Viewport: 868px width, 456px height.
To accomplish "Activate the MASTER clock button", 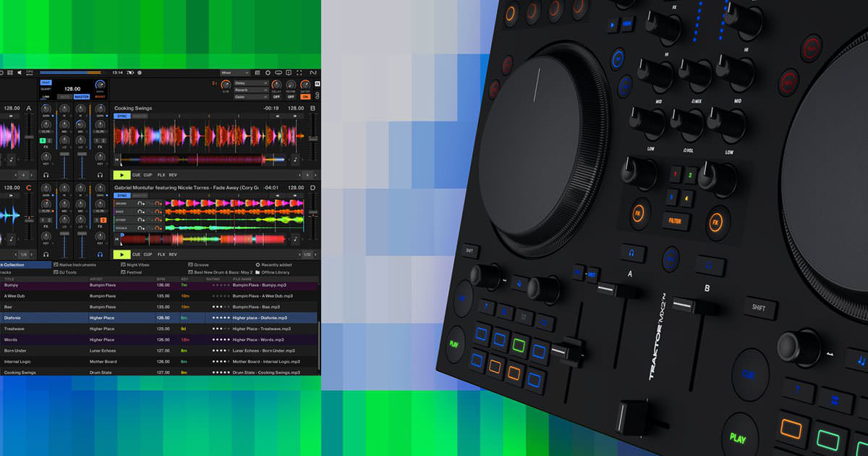I will tap(82, 96).
